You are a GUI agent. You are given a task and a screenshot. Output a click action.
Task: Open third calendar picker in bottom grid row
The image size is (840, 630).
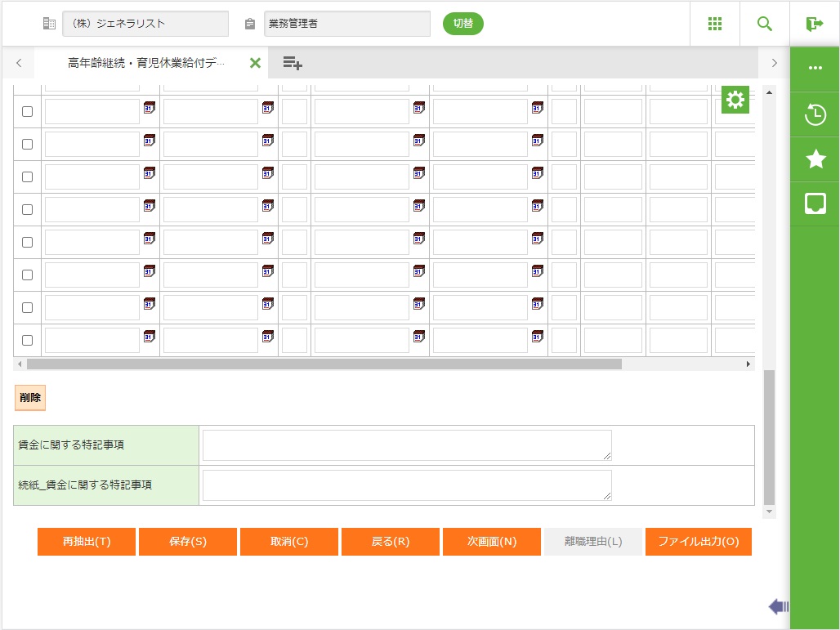(x=419, y=337)
